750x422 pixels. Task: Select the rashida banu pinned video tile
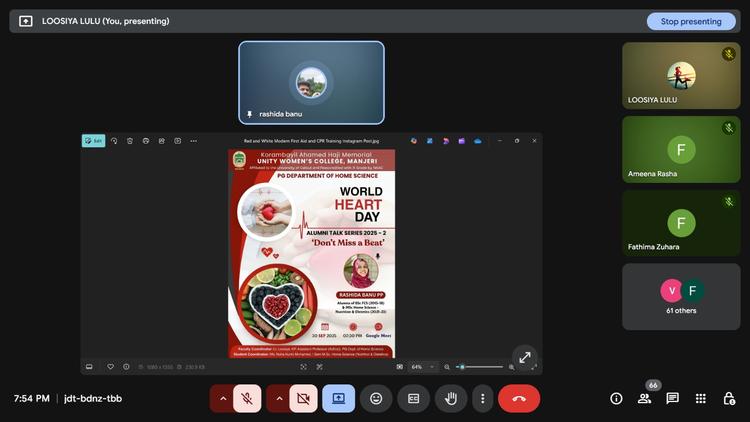point(311,83)
